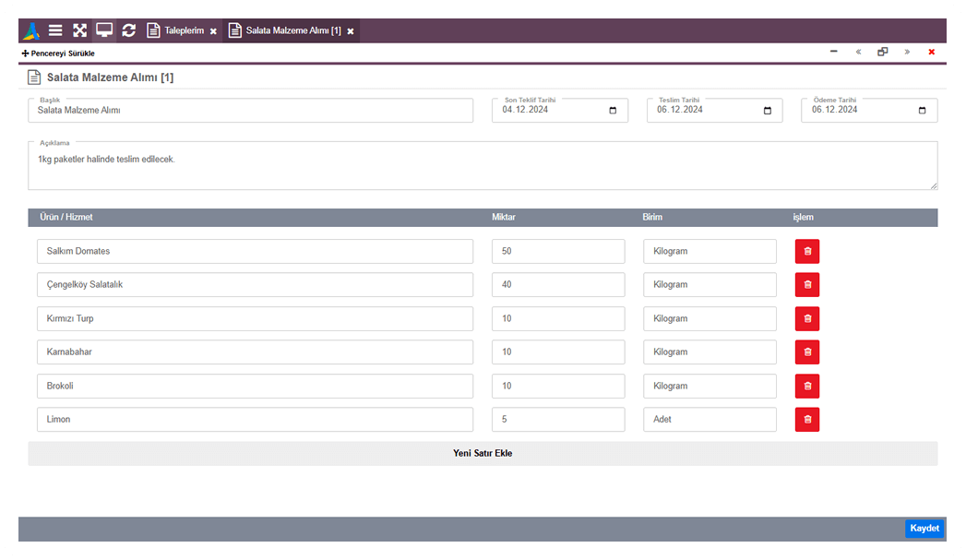Click the fullscreen expand arrows icon

80,30
